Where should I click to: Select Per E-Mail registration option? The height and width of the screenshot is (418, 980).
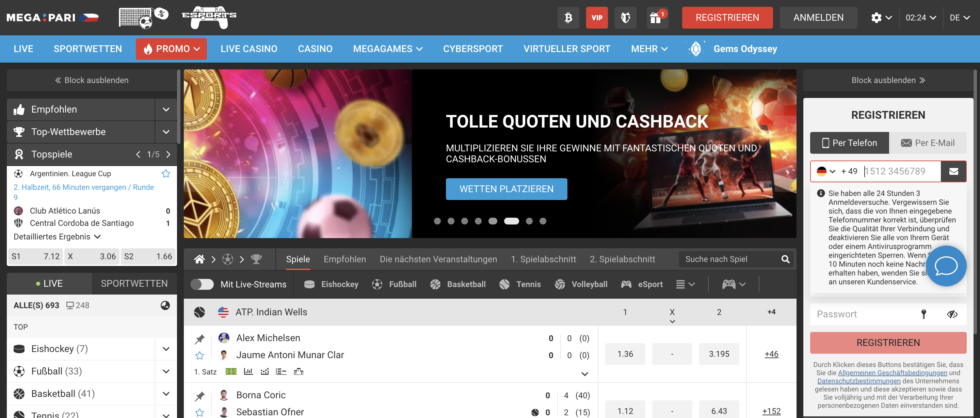(x=927, y=143)
